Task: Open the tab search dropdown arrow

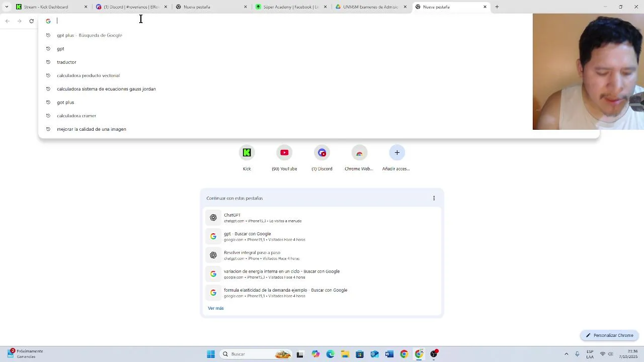Action: point(7,7)
